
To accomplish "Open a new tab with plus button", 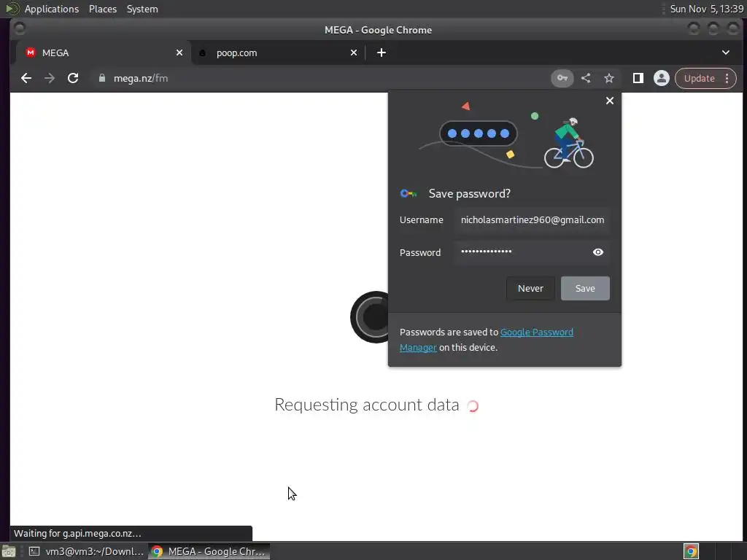I will (x=381, y=52).
